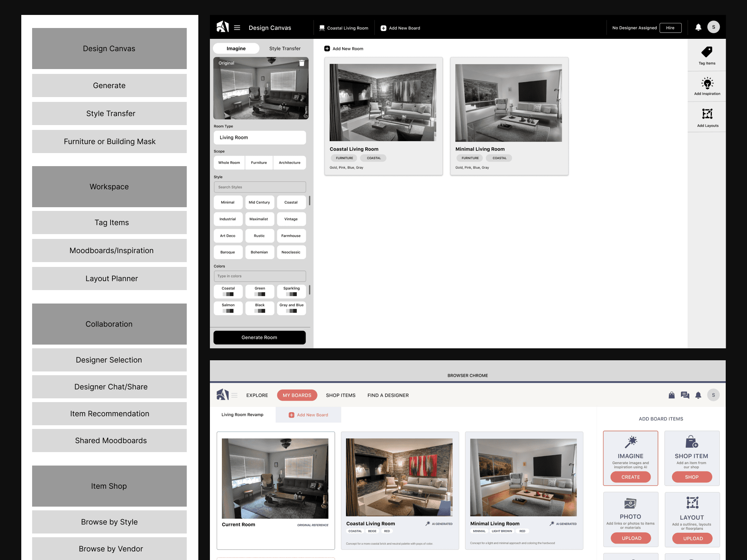This screenshot has height=560, width=747.
Task: Open the shopping bag icon in the lower navbar
Action: 672,395
